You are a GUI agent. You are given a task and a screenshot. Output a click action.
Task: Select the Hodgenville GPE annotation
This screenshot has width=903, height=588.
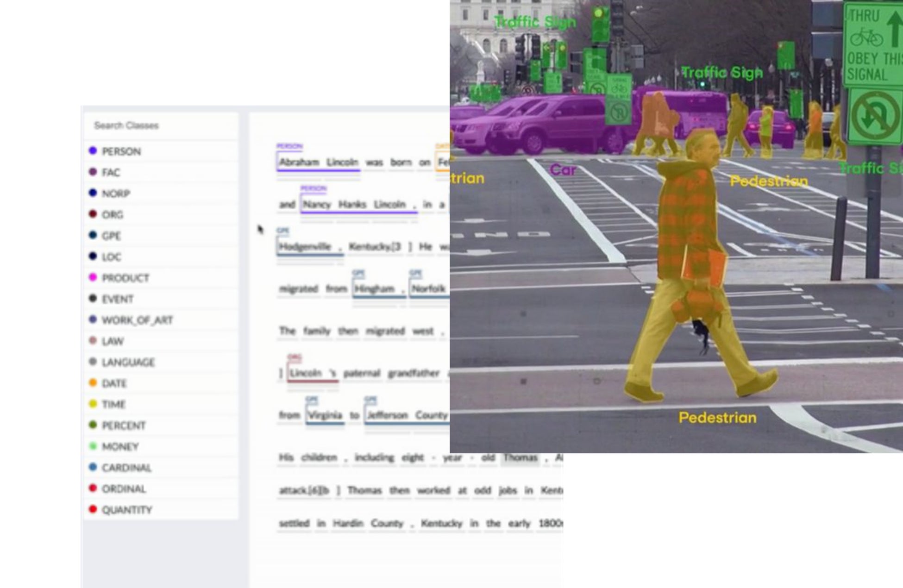305,246
